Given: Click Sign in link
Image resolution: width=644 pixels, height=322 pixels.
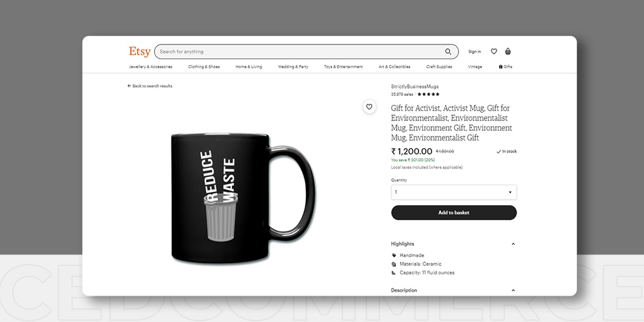Looking at the screenshot, I should (x=475, y=52).
